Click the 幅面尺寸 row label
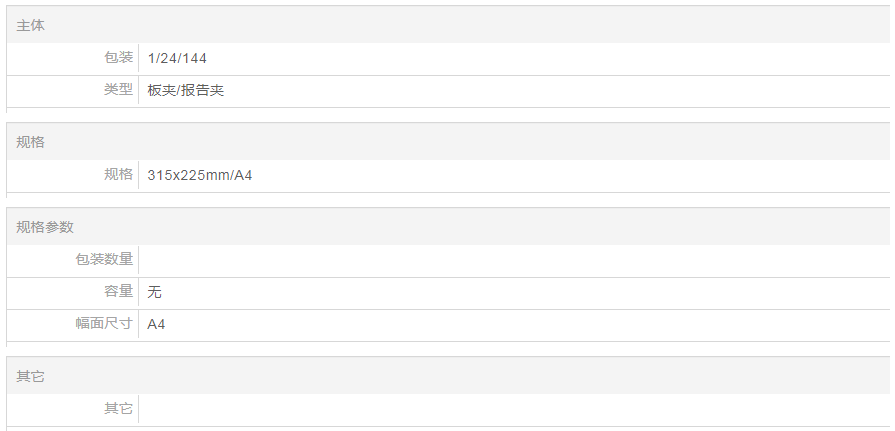Viewport: 895px width, 431px height. [104, 324]
